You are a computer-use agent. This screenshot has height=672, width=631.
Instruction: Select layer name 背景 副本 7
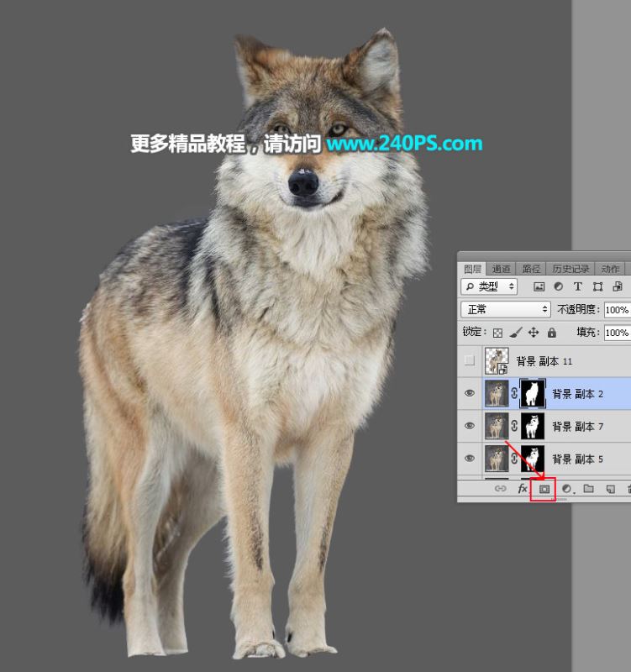[577, 427]
